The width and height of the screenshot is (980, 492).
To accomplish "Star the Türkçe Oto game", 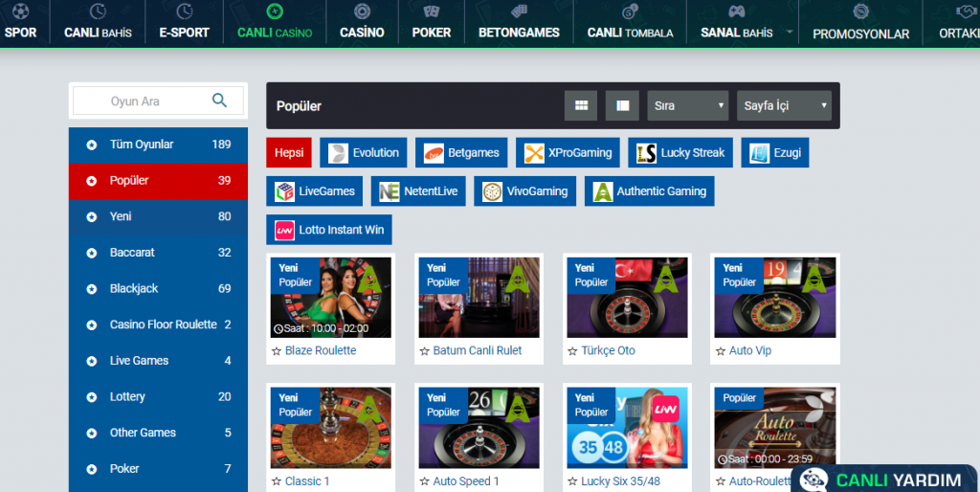I will (x=572, y=351).
